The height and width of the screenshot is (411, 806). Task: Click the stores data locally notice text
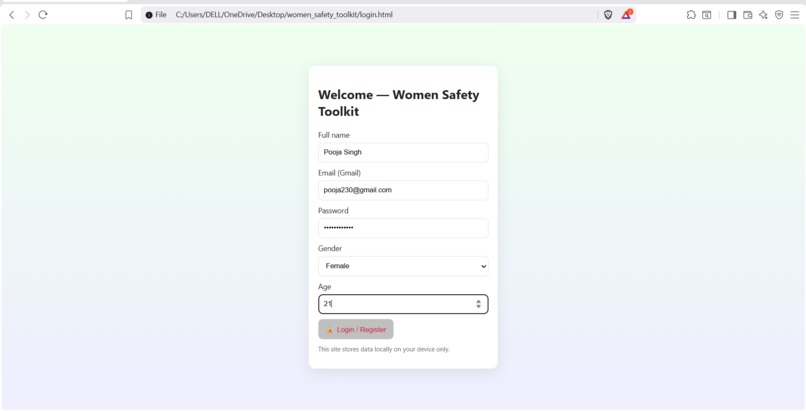click(x=384, y=349)
